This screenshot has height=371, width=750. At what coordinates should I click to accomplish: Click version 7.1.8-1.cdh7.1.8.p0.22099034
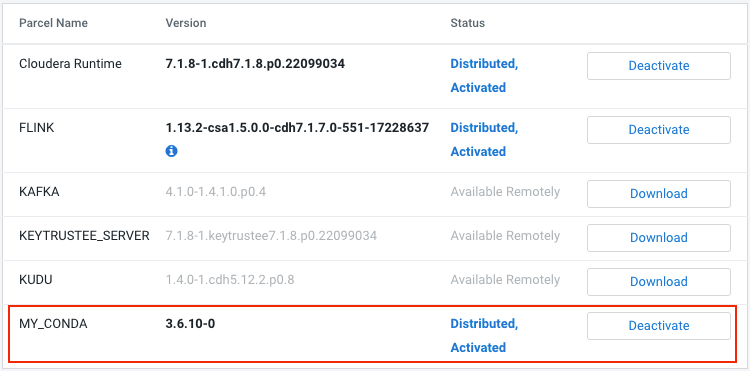pyautogui.click(x=255, y=64)
